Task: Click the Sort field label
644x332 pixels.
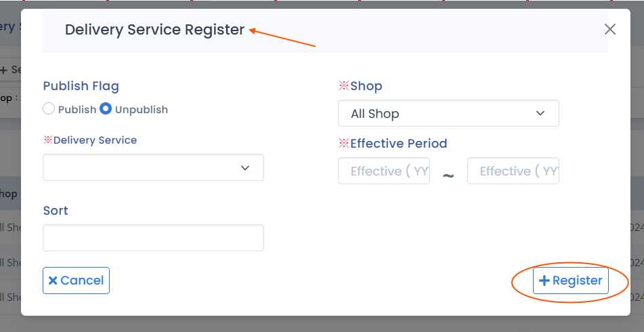Action: point(56,211)
